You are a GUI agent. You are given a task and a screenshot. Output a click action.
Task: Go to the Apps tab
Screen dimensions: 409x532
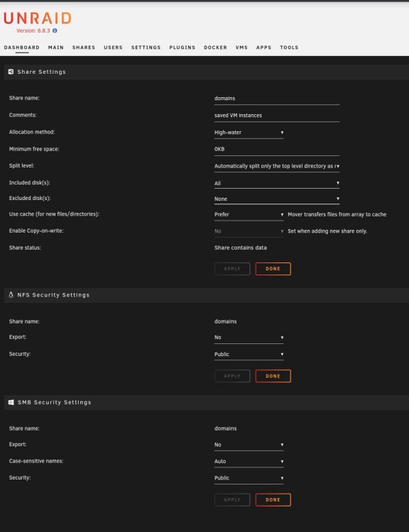click(264, 48)
